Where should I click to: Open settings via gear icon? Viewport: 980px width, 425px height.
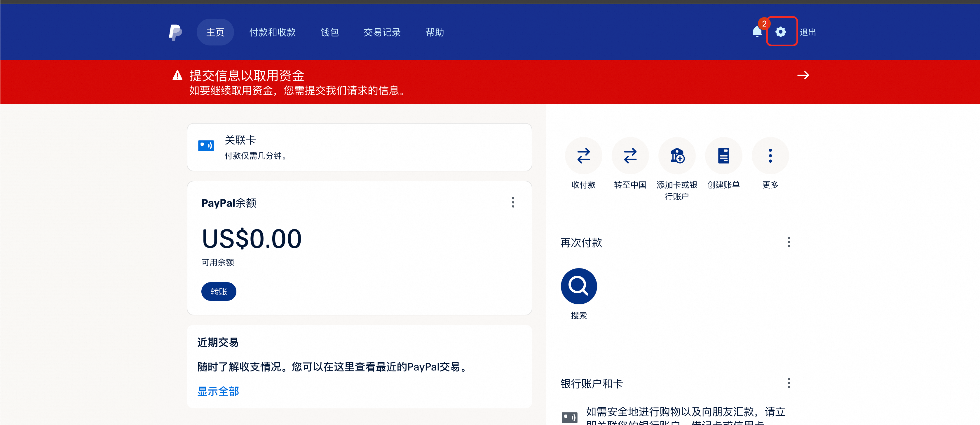pyautogui.click(x=781, y=32)
